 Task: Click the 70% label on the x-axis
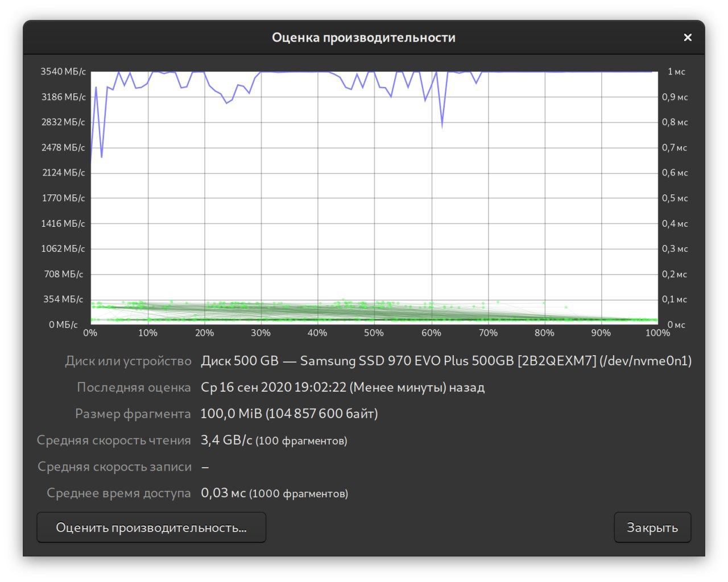click(488, 333)
